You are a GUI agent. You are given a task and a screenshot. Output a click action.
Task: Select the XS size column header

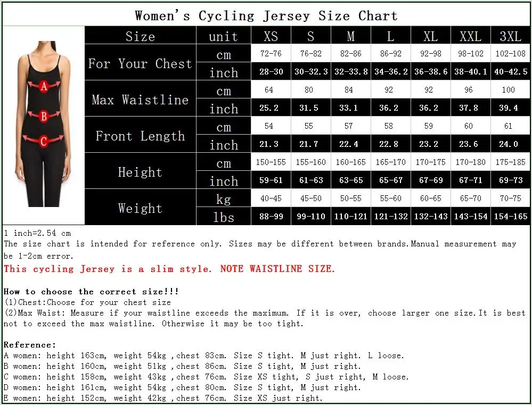tap(271, 36)
